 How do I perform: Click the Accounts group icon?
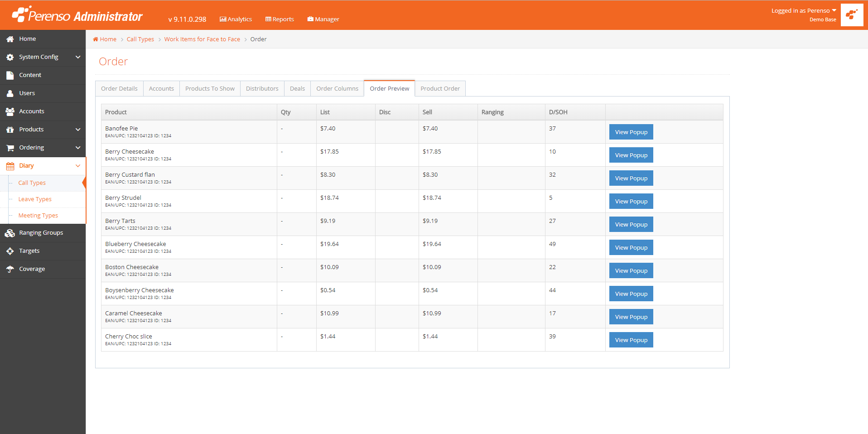coord(10,111)
